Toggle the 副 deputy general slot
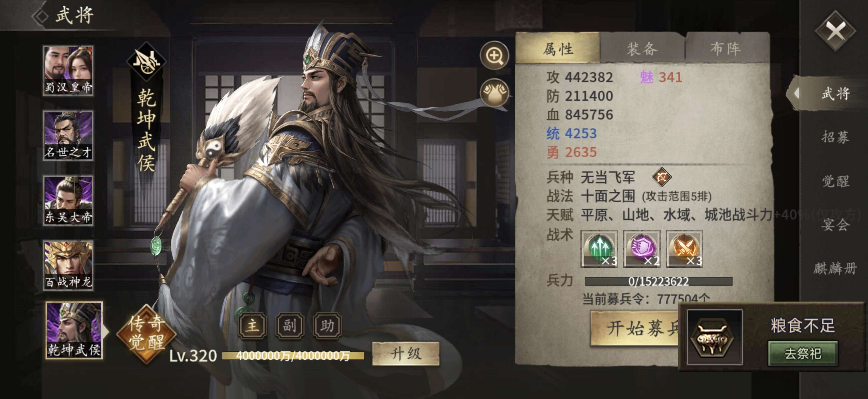This screenshot has height=399, width=868. [x=290, y=326]
